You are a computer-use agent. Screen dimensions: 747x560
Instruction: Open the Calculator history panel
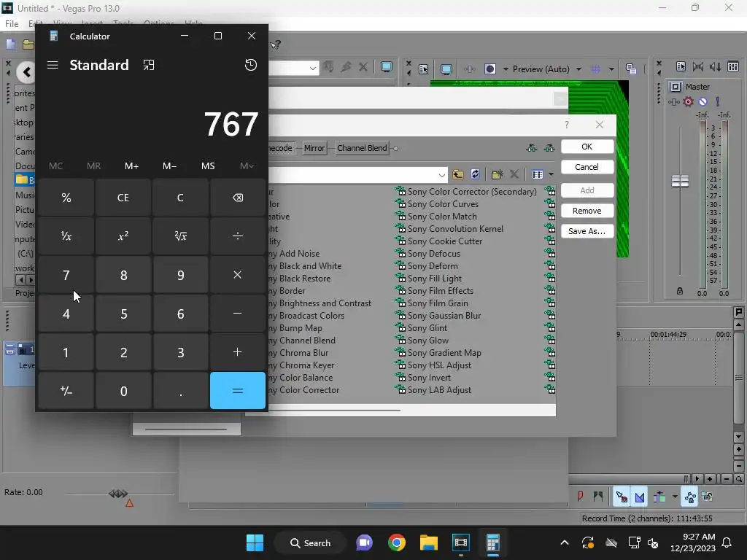(251, 65)
